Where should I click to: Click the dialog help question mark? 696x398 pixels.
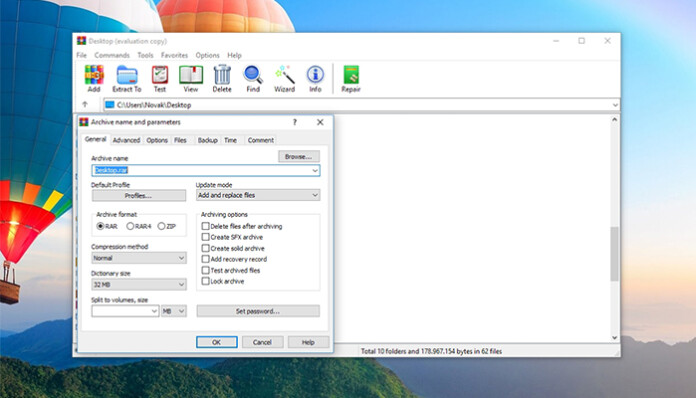tap(295, 122)
